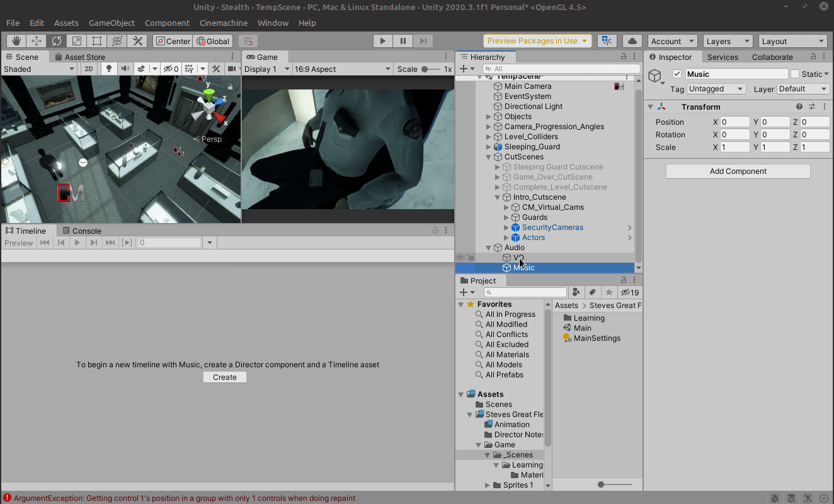Select the combined Transform tool

click(117, 41)
